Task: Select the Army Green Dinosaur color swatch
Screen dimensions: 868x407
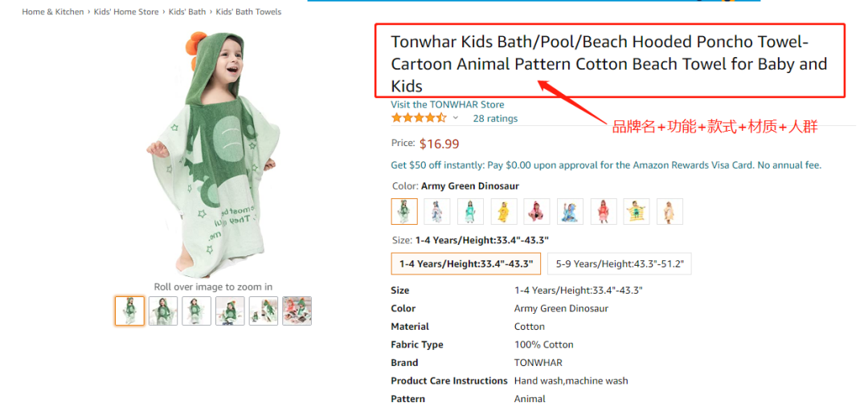Action: pyautogui.click(x=404, y=211)
